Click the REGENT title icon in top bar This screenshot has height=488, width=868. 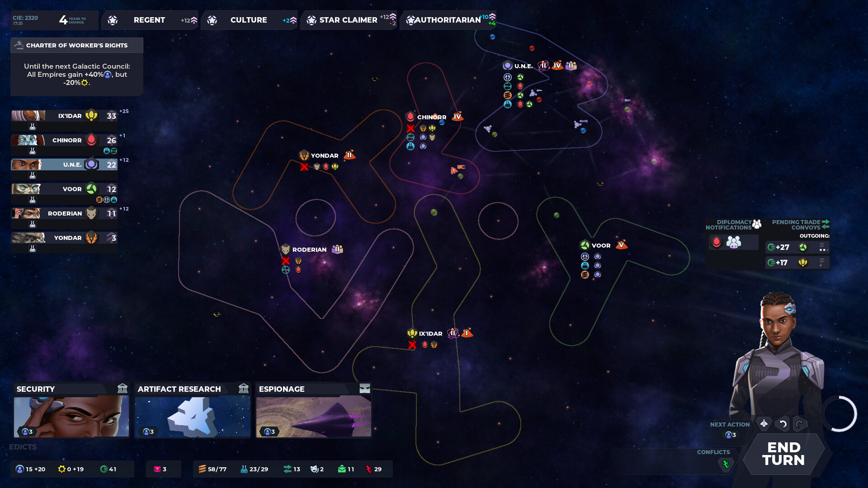point(112,20)
